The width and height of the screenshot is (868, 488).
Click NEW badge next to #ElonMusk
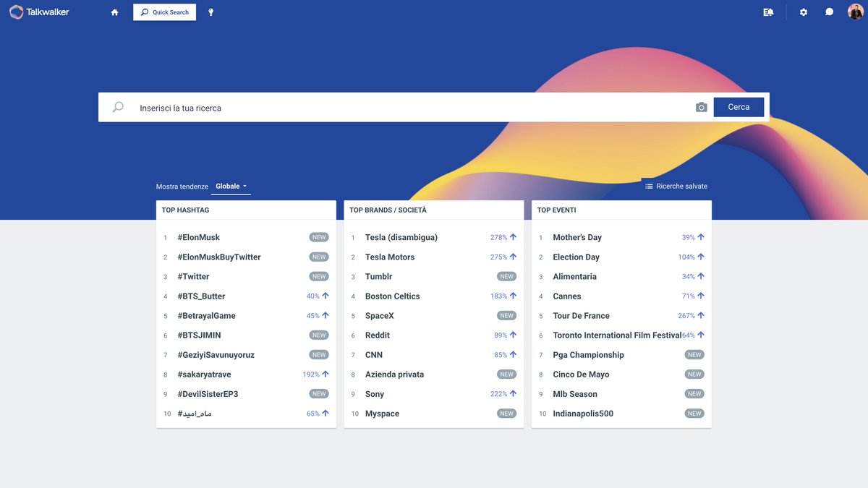(319, 237)
